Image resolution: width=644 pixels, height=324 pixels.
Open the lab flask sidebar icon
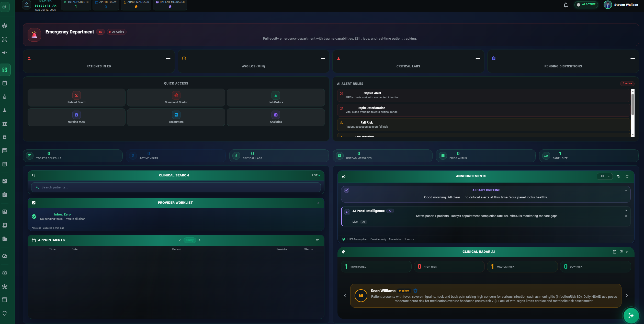point(5,110)
